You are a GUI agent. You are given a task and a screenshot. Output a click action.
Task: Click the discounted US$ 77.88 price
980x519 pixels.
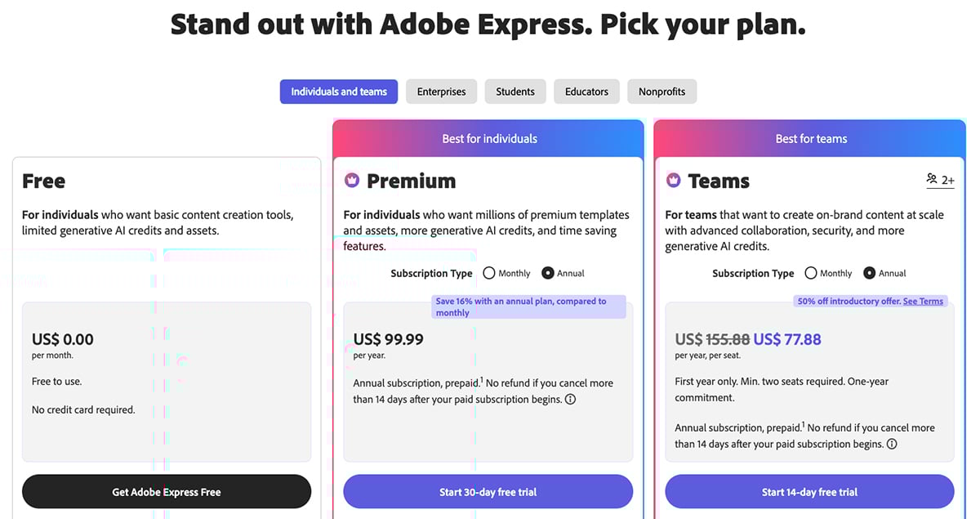point(786,338)
